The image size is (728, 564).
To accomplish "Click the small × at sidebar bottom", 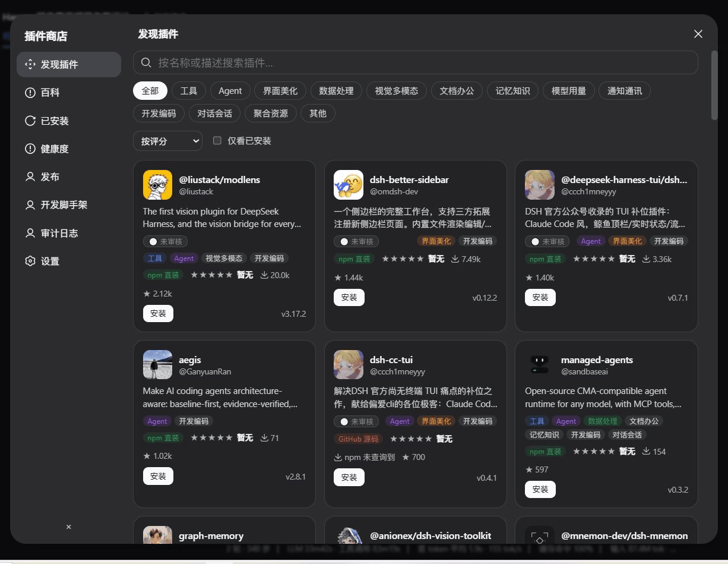I will click(x=68, y=527).
